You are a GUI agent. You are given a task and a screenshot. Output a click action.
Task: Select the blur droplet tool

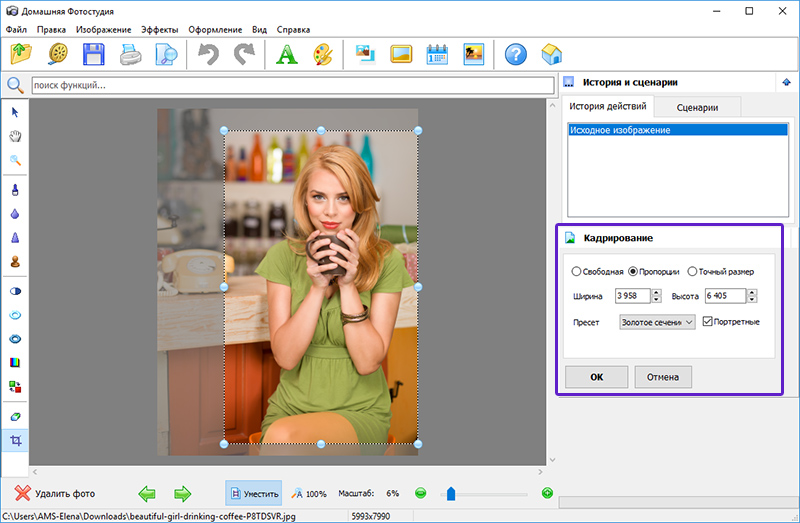click(x=15, y=214)
